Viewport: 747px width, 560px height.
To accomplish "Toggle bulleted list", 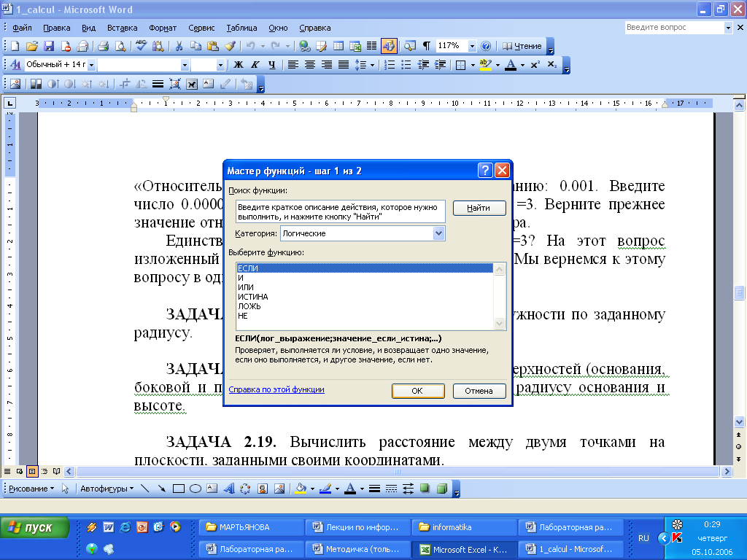I will [x=406, y=65].
